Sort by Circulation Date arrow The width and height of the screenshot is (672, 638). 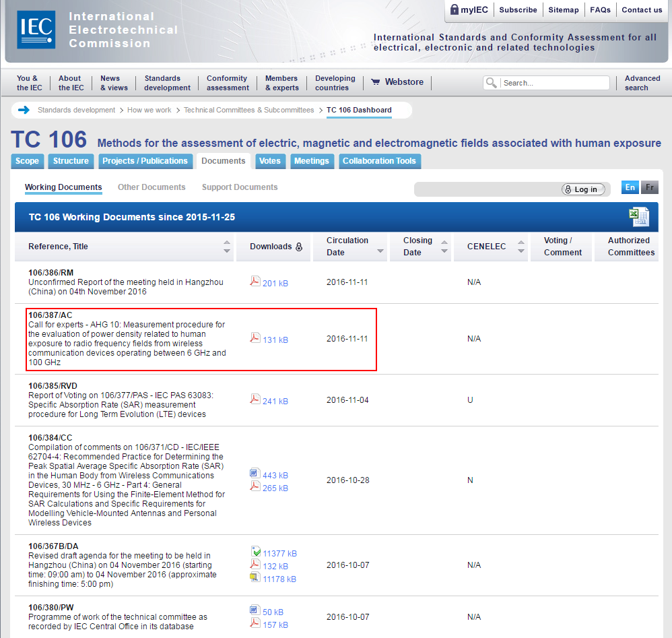pyautogui.click(x=380, y=251)
